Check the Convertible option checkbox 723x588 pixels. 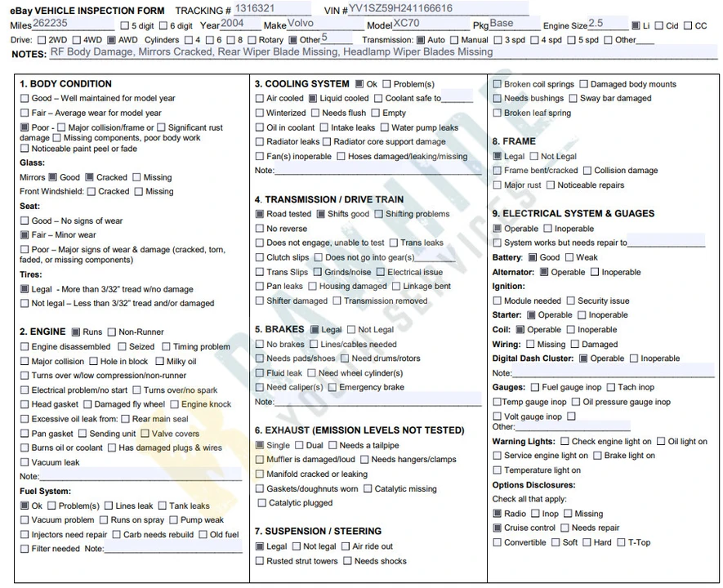(x=497, y=542)
